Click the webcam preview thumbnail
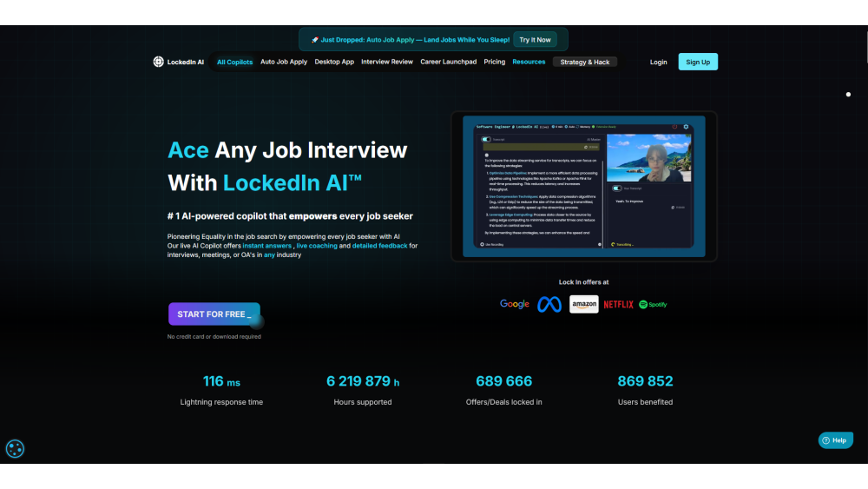This screenshot has width=868, height=489. tap(648, 157)
